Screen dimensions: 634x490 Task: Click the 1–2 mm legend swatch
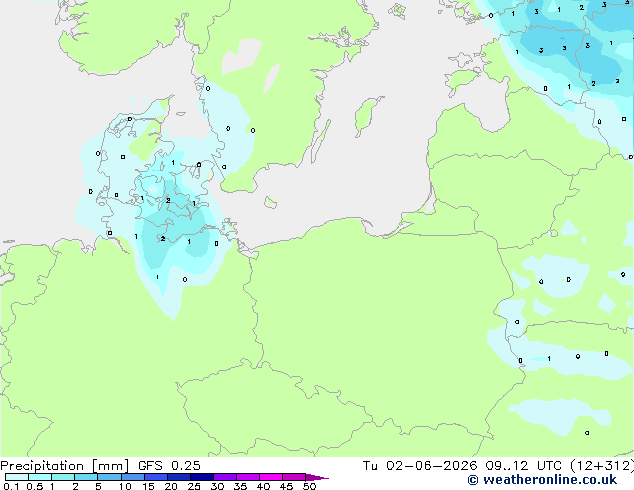click(63, 477)
